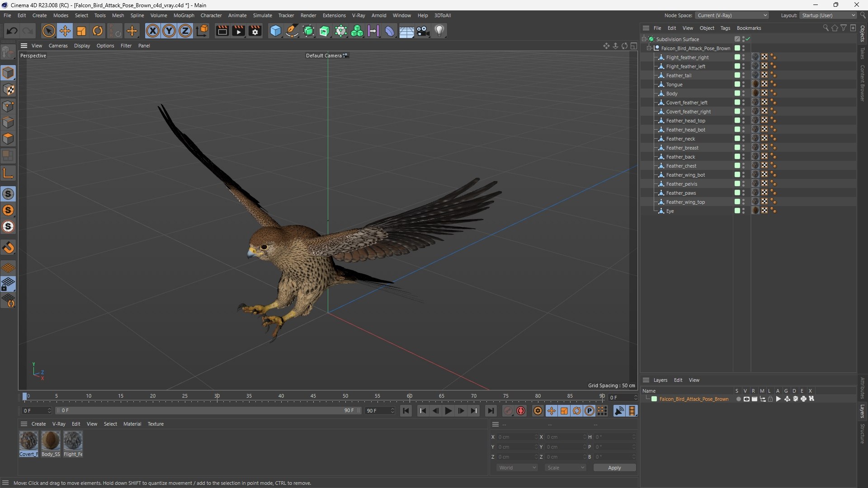Screen dimensions: 868x488
Task: Open Layout Startup dropdown
Action: tap(828, 15)
